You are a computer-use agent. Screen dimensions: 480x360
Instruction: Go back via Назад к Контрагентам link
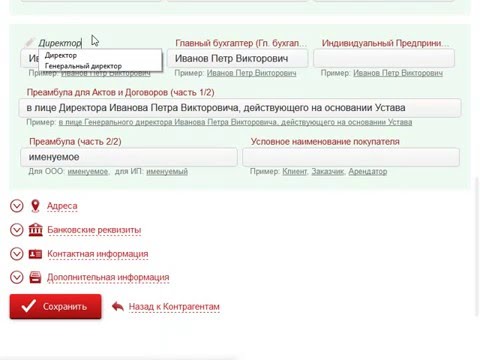[x=174, y=307]
